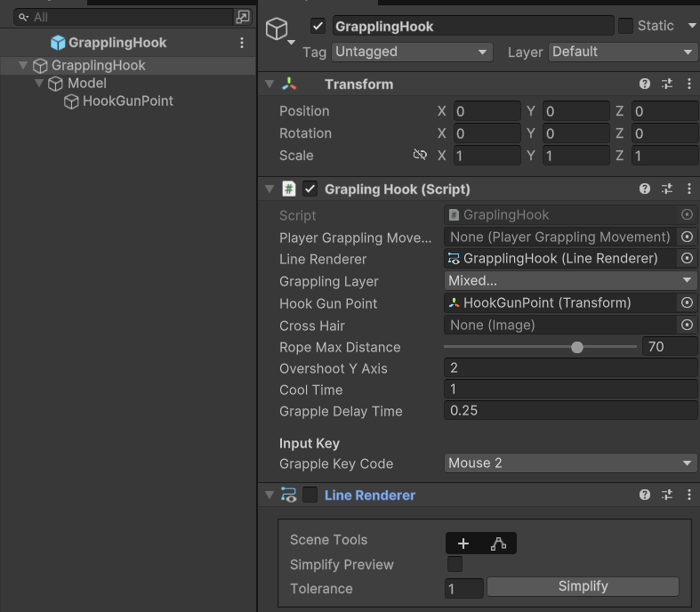
Task: Click the Rotation Y field
Action: tap(575, 133)
